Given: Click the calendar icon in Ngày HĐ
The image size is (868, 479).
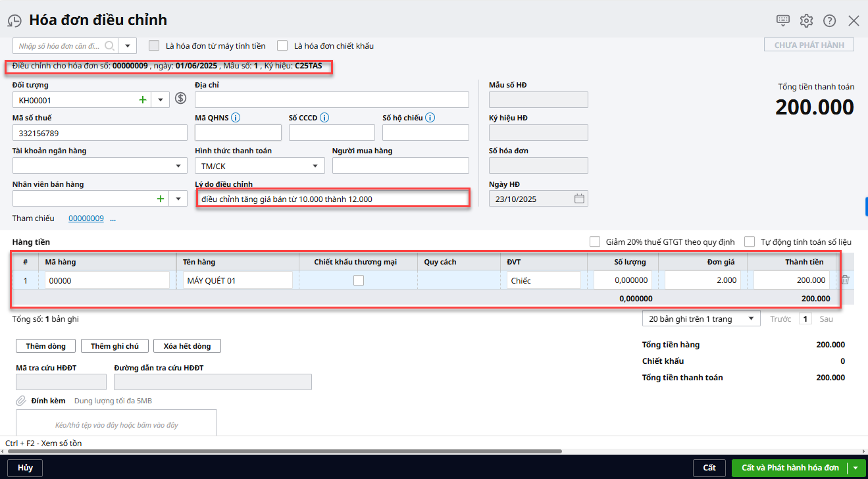Looking at the screenshot, I should tap(579, 199).
